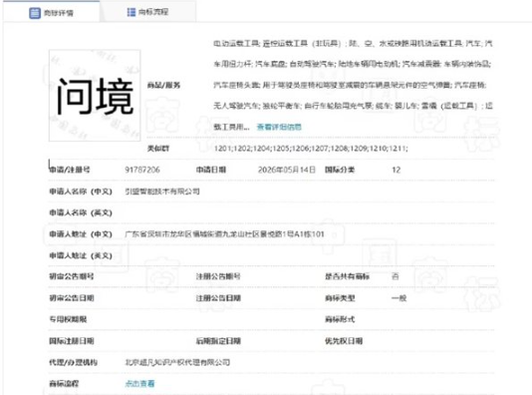Click the 申请/注册号 label
This screenshot has height=395, width=532.
70,170
